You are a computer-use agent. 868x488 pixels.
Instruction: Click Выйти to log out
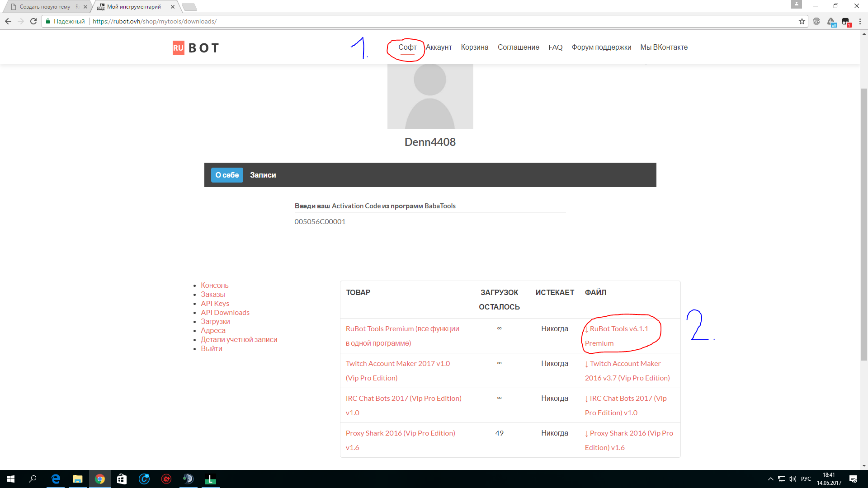point(211,348)
